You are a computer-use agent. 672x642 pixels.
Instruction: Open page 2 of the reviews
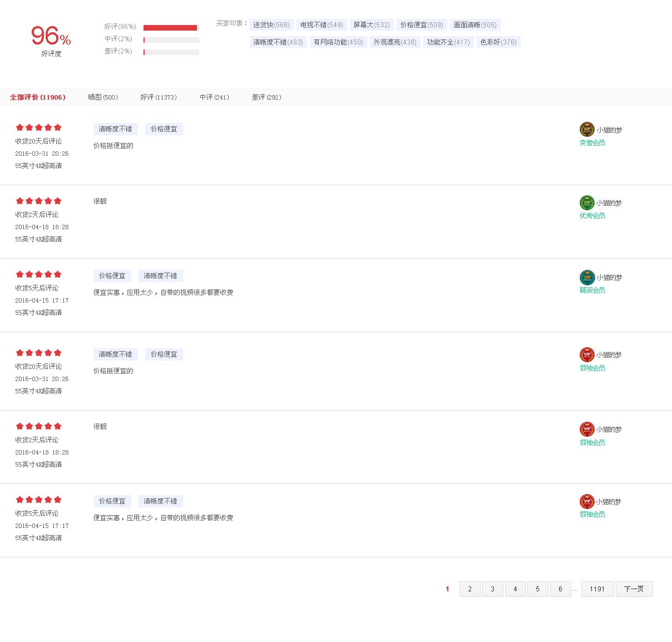[x=470, y=589]
